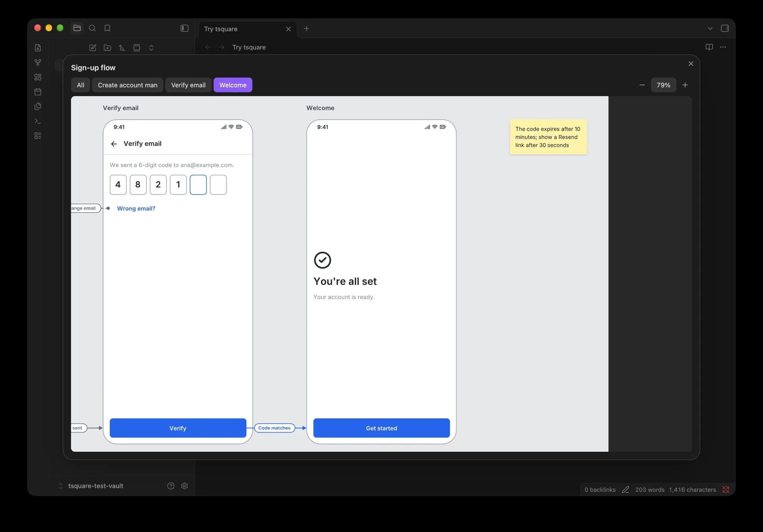Create a new folder icon
This screenshot has height=532, width=763.
(107, 48)
